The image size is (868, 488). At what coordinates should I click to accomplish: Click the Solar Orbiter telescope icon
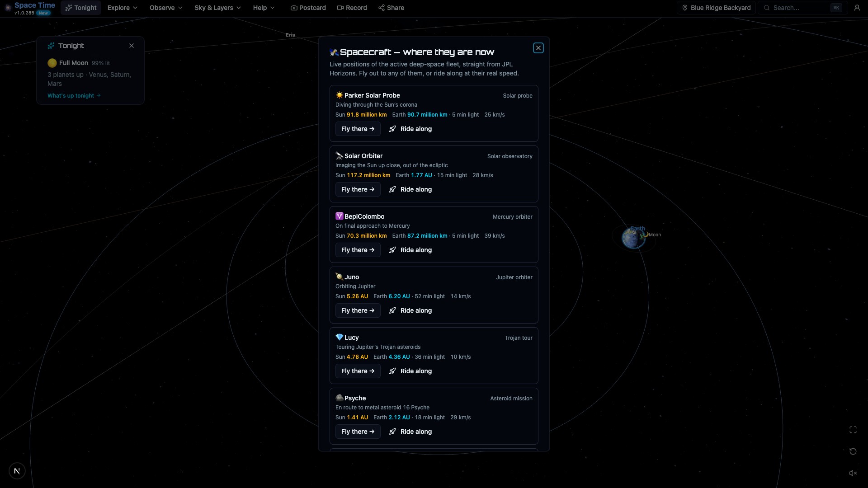click(340, 155)
